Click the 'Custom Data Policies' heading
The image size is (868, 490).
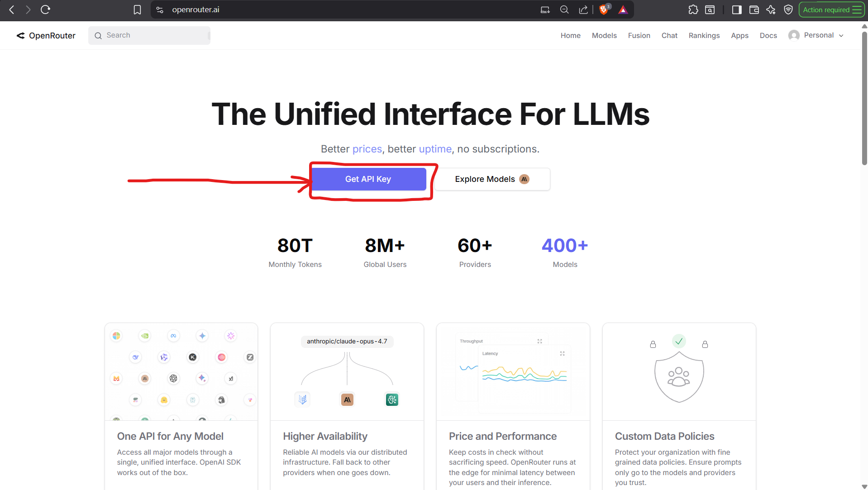(x=664, y=436)
